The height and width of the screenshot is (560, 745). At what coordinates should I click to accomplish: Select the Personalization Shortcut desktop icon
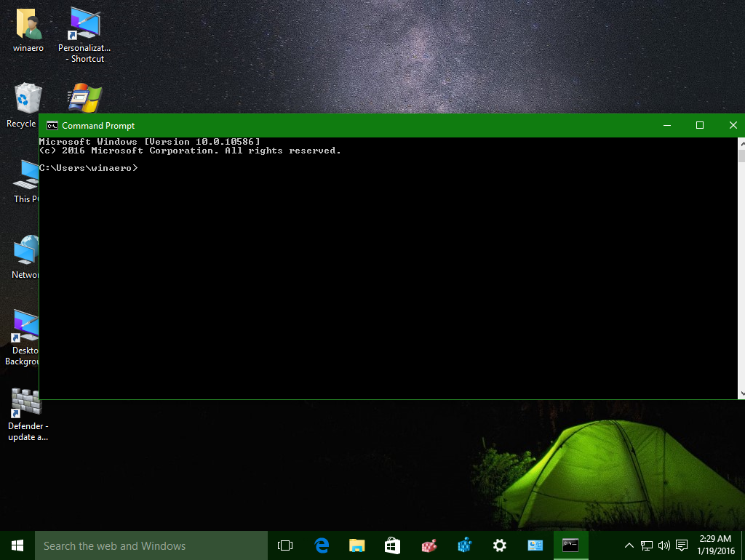84,35
